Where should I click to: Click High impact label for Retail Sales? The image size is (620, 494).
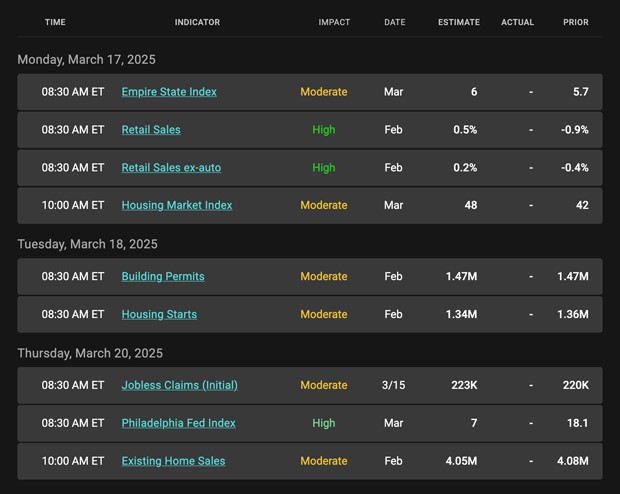(x=324, y=130)
